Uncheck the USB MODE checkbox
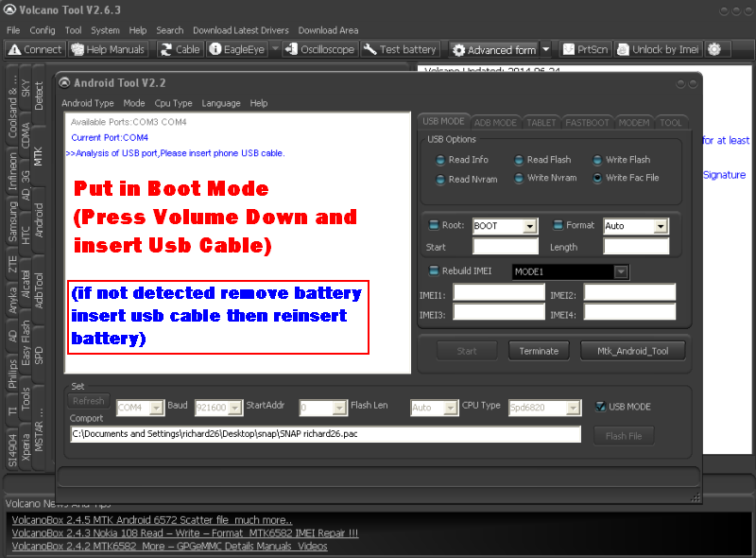 pos(600,407)
